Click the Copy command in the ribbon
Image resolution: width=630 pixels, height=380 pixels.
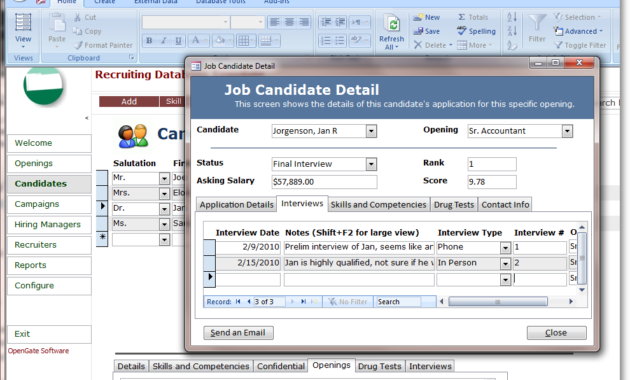pos(87,31)
